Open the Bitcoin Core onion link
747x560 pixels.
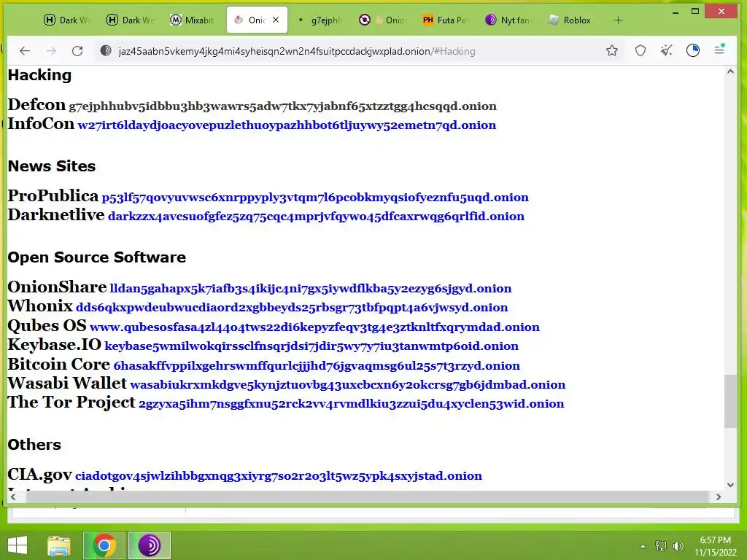coord(317,366)
